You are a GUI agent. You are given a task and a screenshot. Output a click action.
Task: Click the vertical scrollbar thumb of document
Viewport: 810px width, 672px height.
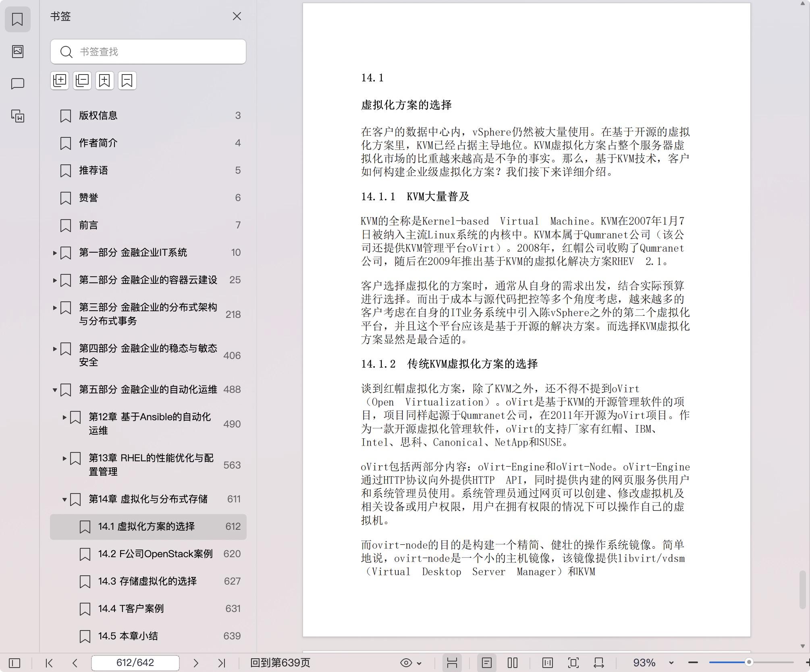tap(802, 589)
